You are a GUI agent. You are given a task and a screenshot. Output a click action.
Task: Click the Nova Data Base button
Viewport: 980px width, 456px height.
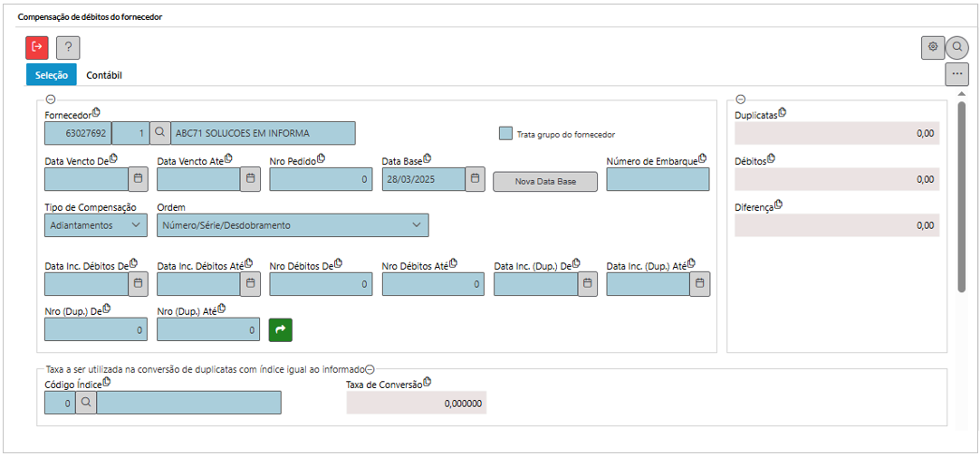point(545,181)
